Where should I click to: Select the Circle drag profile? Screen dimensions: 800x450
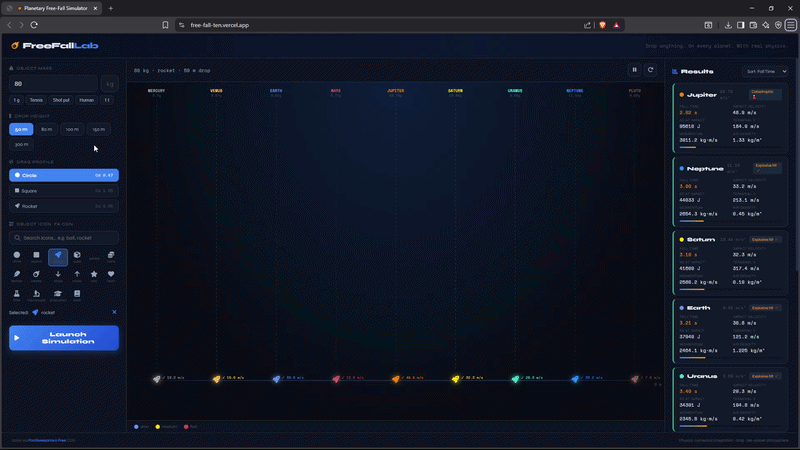pyautogui.click(x=64, y=175)
